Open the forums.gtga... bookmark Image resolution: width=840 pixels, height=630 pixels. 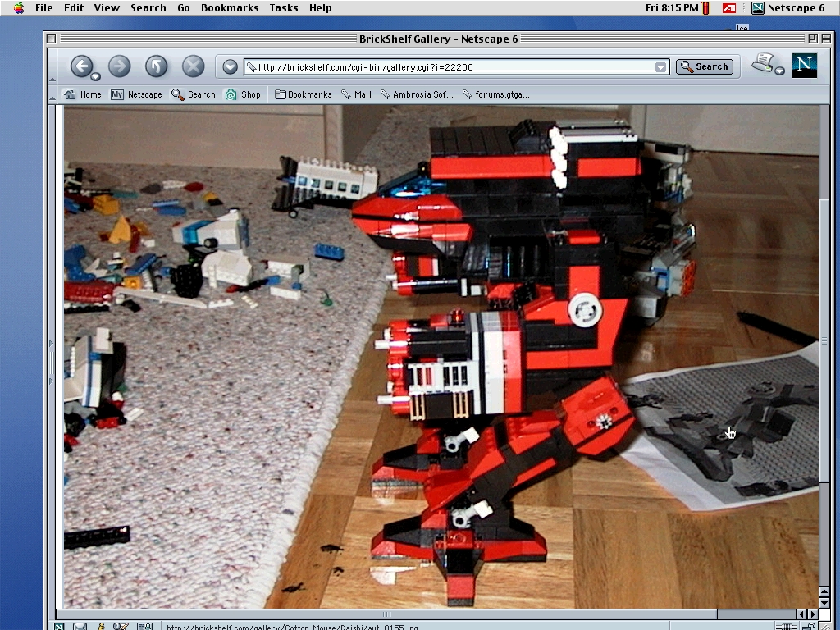(496, 94)
